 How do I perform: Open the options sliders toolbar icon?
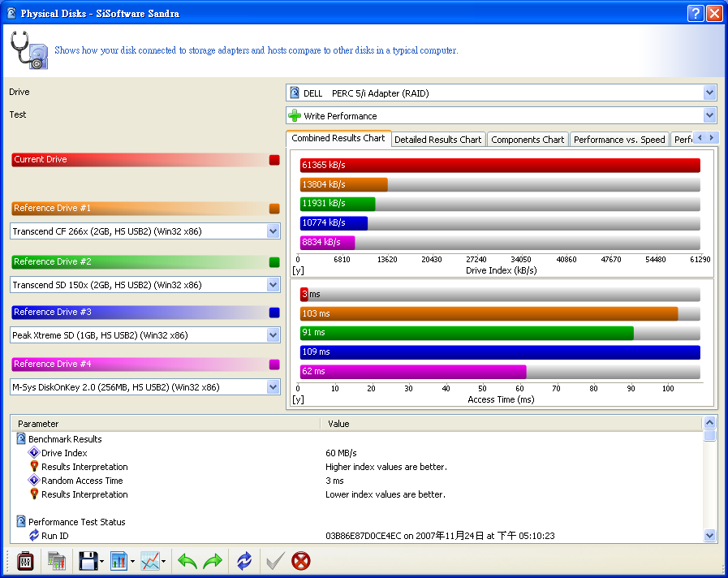tap(25, 561)
